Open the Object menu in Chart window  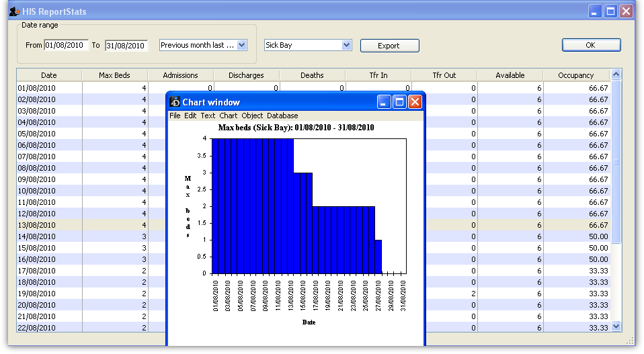click(252, 116)
